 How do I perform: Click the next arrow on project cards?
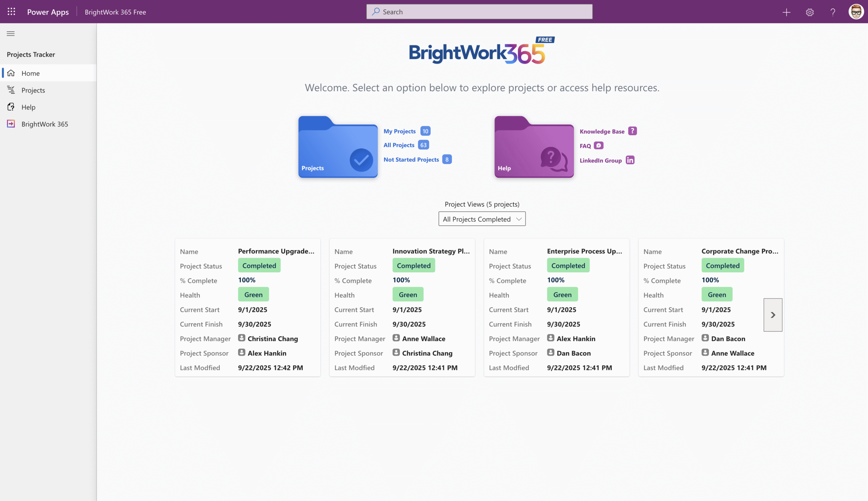[773, 315]
